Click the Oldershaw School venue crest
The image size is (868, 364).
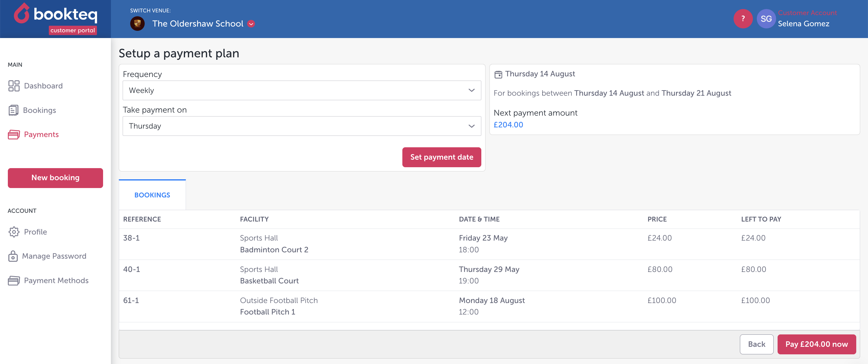137,24
